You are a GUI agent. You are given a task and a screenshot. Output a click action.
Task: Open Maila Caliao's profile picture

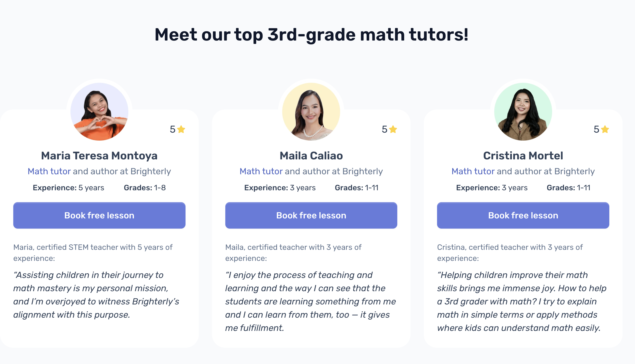tap(311, 111)
